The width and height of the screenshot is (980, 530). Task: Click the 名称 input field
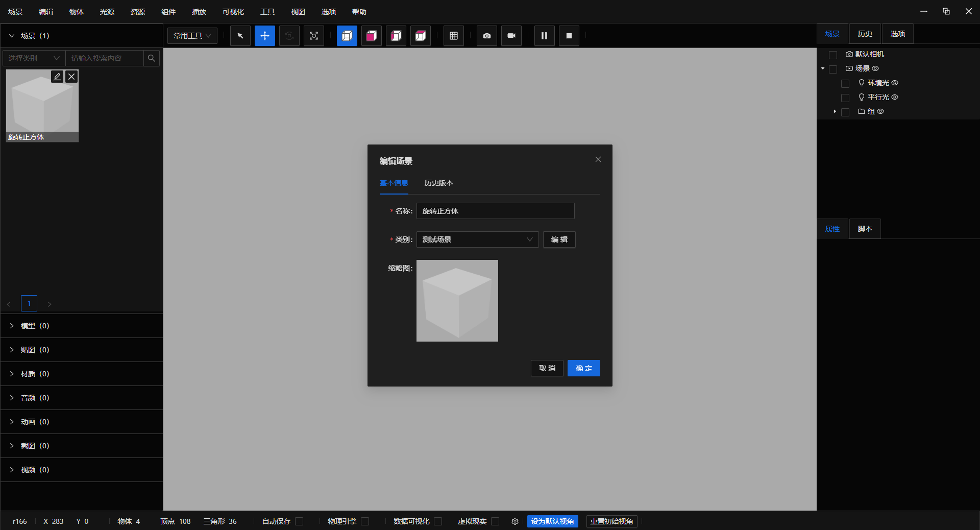[x=495, y=211]
